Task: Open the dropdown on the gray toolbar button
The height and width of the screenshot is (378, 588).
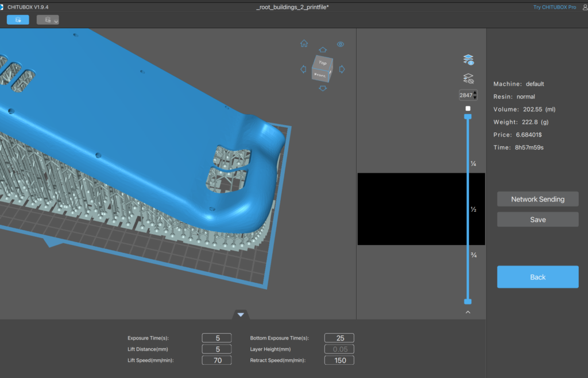Action: click(56, 20)
